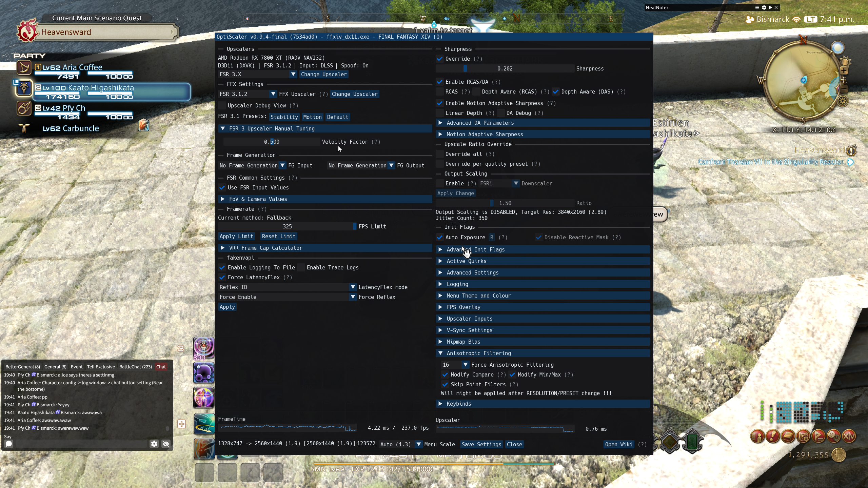Open the Logs book menu icon

[788, 436]
